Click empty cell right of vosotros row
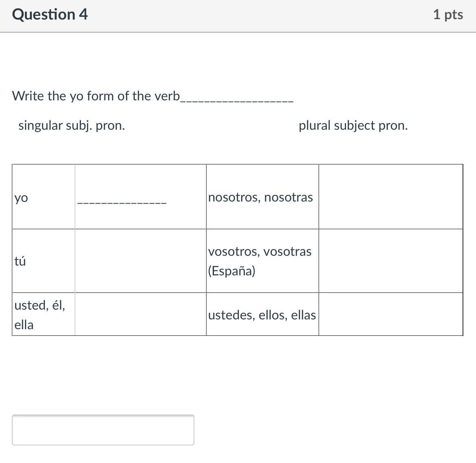476x463 pixels. (390, 261)
